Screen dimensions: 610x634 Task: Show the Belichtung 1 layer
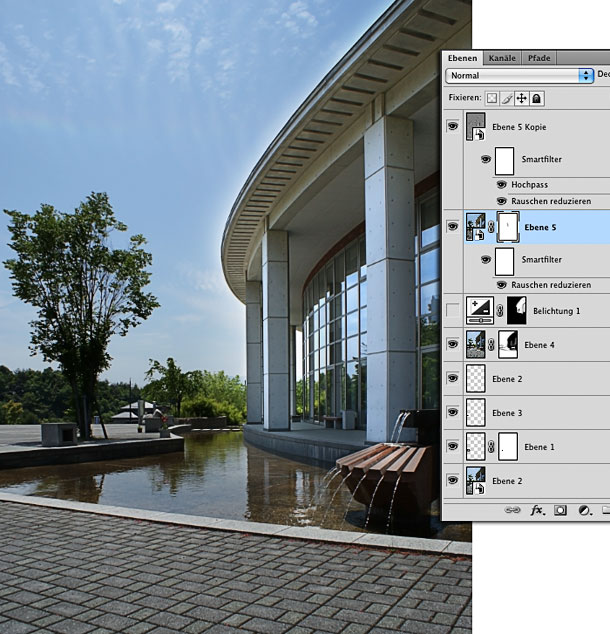pos(452,311)
